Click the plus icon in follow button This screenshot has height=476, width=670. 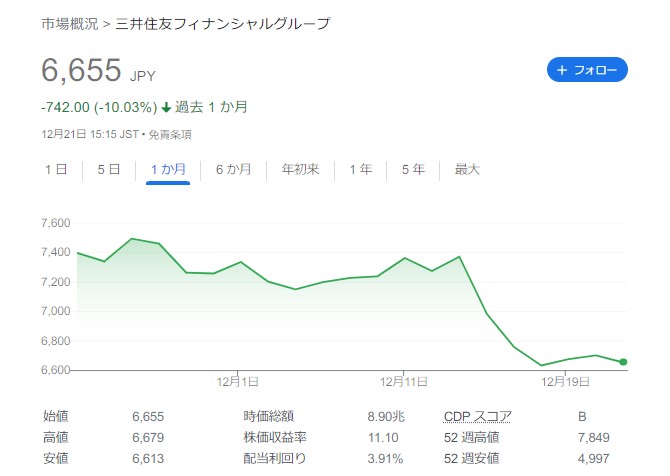562,70
